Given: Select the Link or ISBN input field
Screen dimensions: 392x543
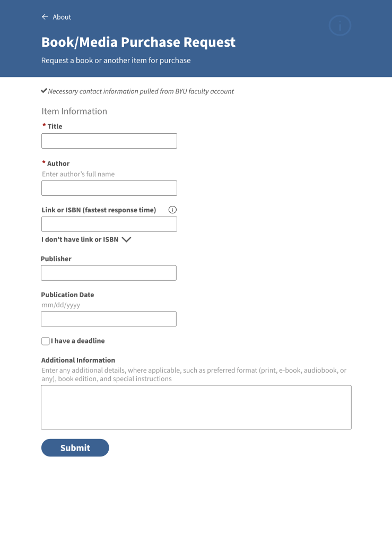Looking at the screenshot, I should pyautogui.click(x=109, y=224).
